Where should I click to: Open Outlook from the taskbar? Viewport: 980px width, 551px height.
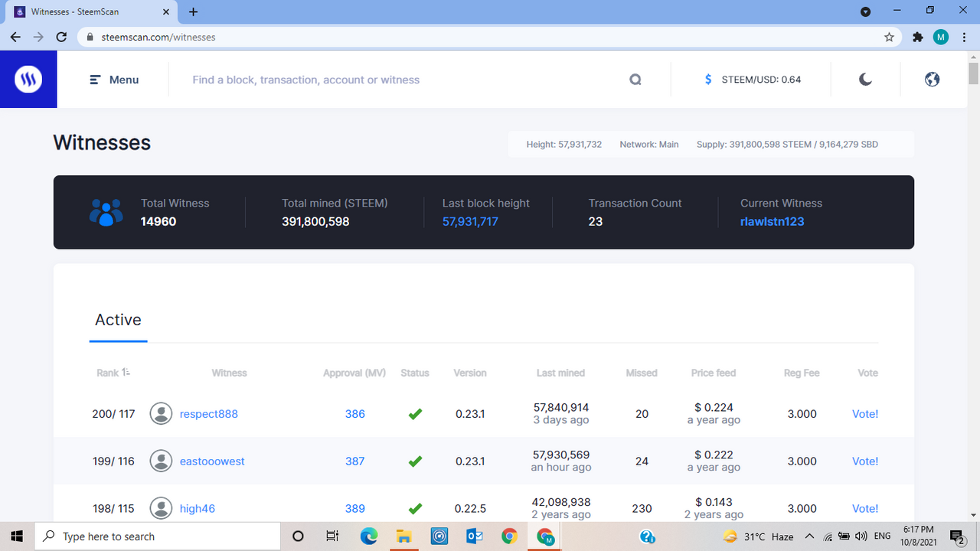474,536
